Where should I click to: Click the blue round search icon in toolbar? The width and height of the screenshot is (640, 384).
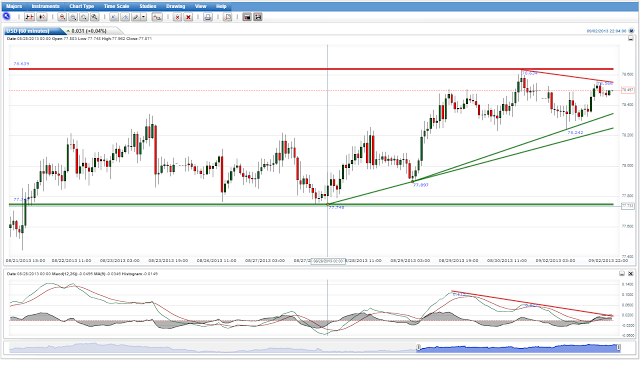pos(6,16)
